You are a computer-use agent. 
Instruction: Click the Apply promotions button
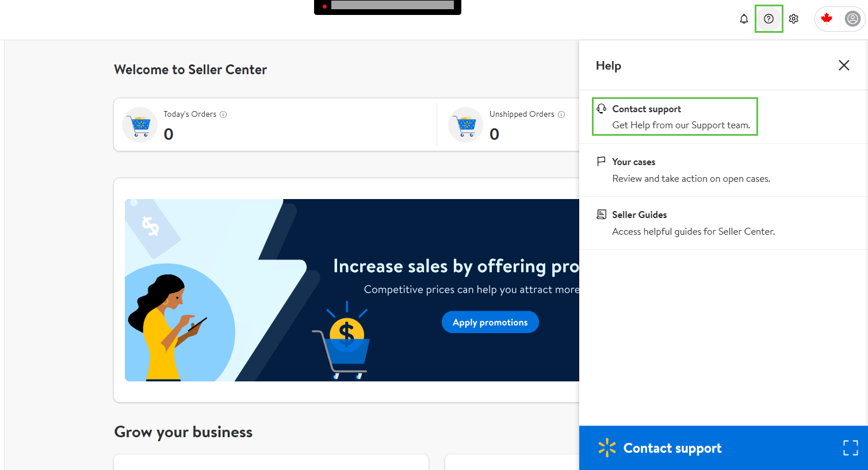point(490,322)
